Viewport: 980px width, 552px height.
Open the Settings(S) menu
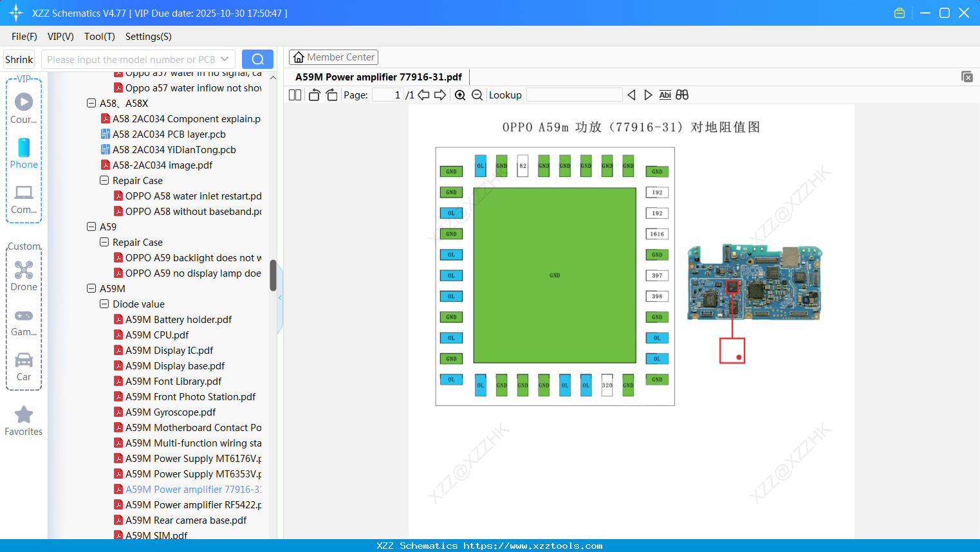(x=149, y=37)
